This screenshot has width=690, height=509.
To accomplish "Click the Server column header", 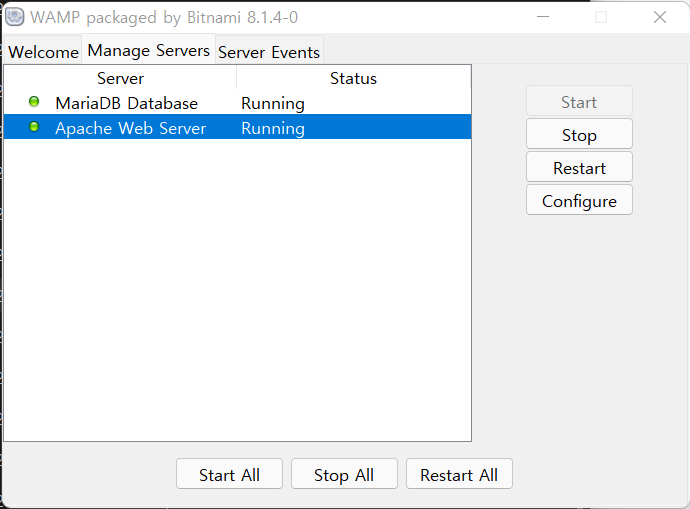I will (121, 78).
